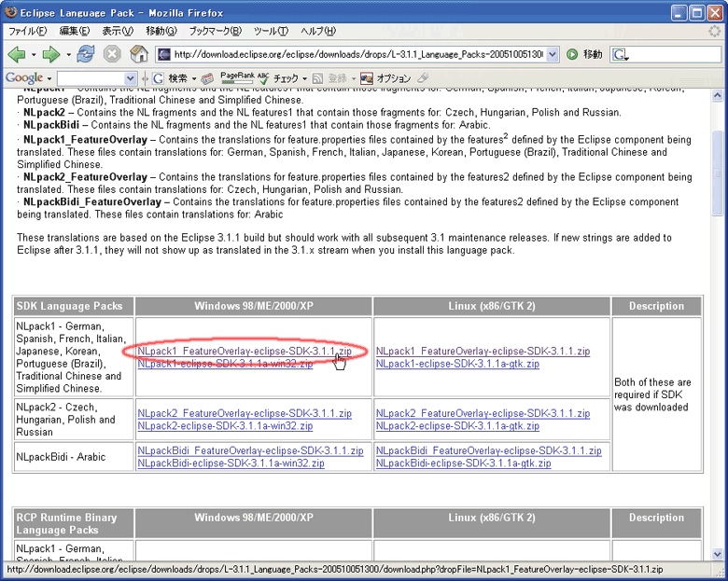Click the status bar download URL text

click(335, 570)
